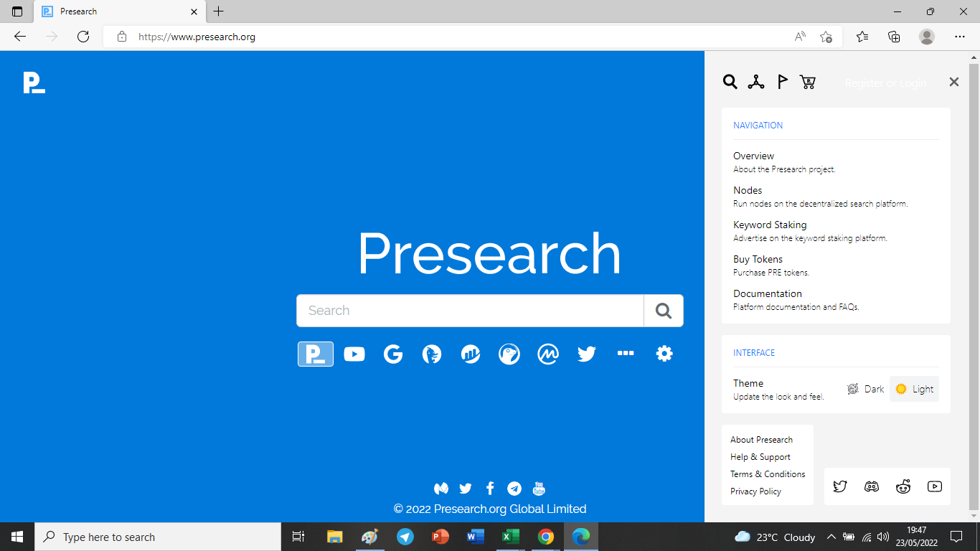Refresh the current page

coord(83,37)
